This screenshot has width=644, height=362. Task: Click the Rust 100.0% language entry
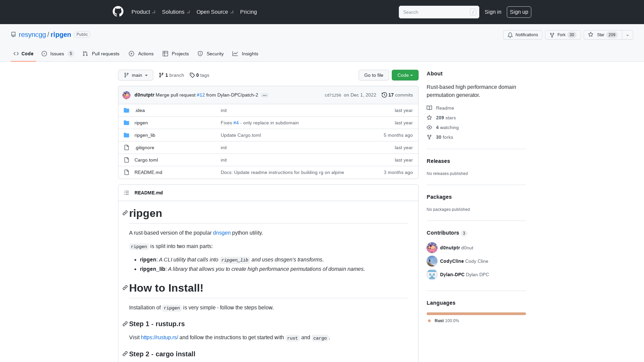click(443, 321)
